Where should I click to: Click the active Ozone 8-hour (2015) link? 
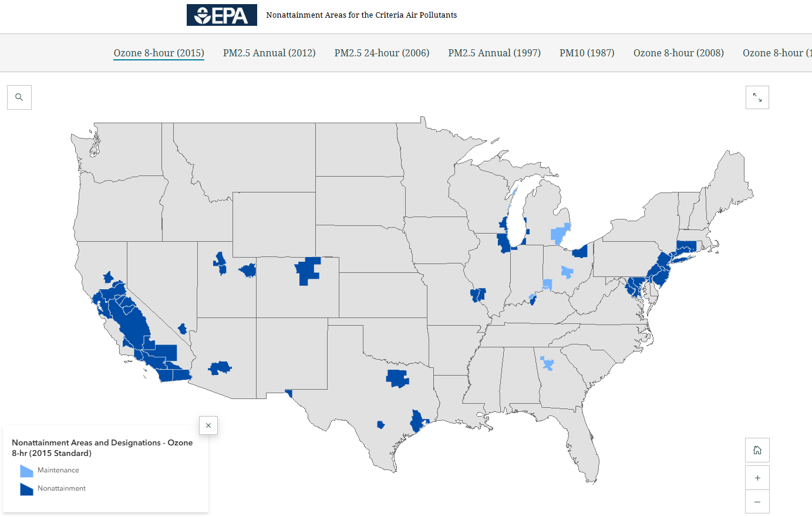159,52
